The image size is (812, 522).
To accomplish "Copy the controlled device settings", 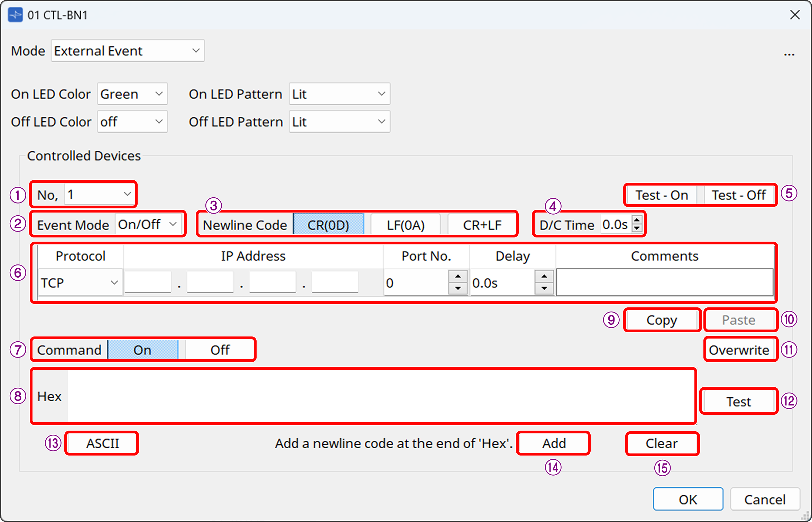I will click(x=662, y=320).
